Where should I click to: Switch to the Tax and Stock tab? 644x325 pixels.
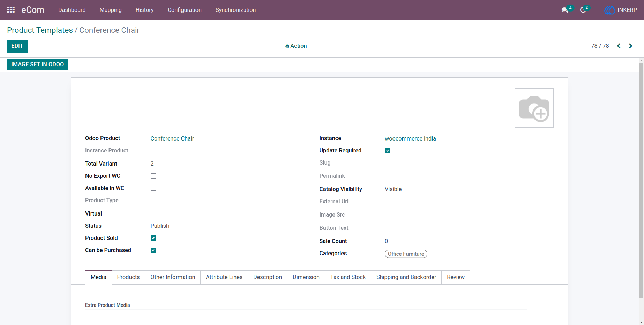348,277
